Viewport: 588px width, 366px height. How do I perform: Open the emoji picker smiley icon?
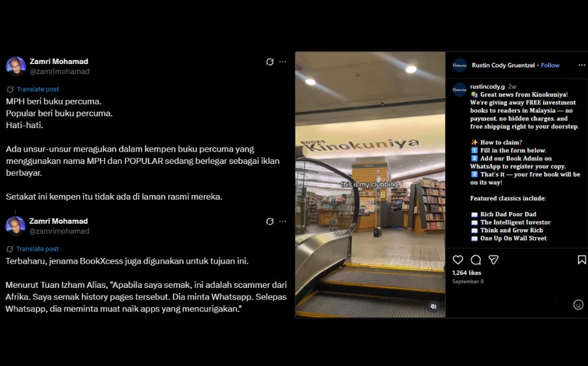(x=578, y=304)
